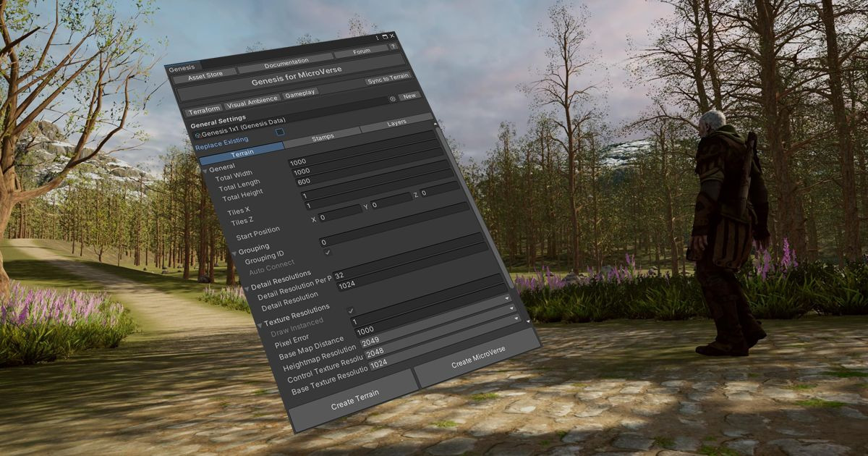The width and height of the screenshot is (868, 456).
Task: Open the three-dot window menu icon
Action: [378, 37]
